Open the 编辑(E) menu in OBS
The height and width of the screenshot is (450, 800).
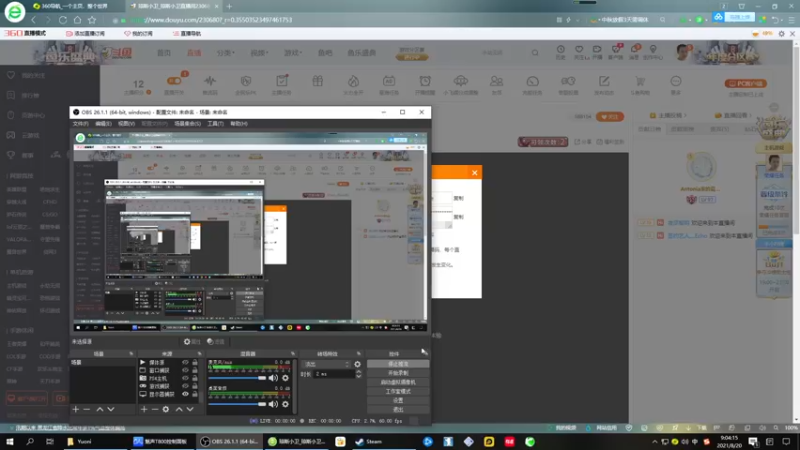point(103,123)
